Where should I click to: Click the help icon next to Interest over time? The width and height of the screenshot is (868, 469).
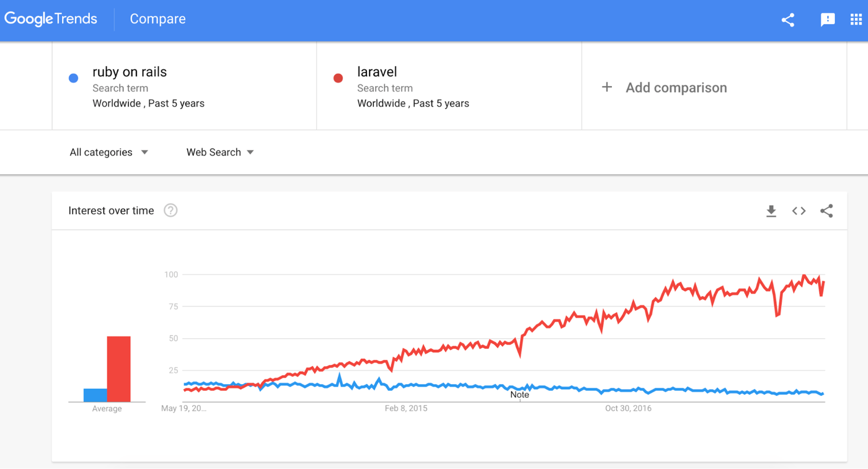coord(170,211)
